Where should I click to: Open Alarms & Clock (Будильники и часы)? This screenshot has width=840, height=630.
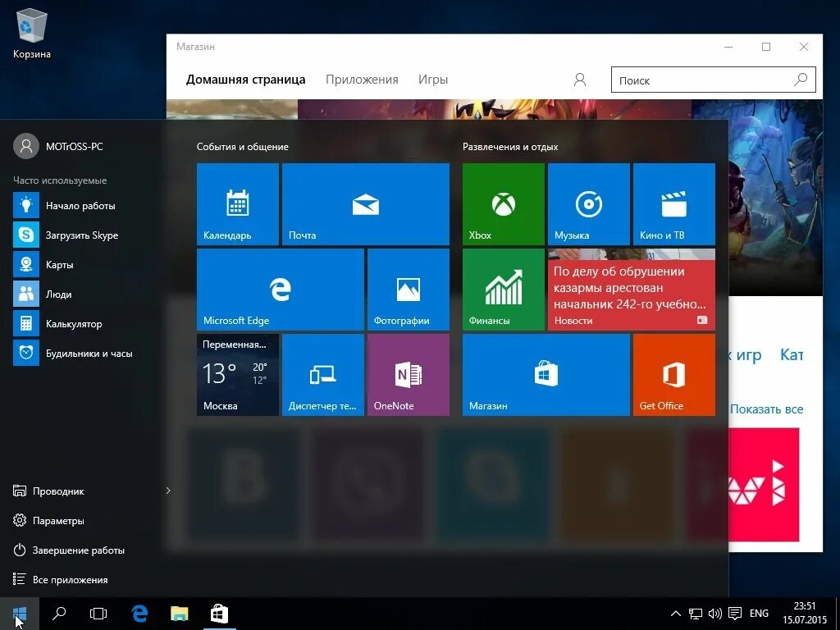pyautogui.click(x=80, y=353)
